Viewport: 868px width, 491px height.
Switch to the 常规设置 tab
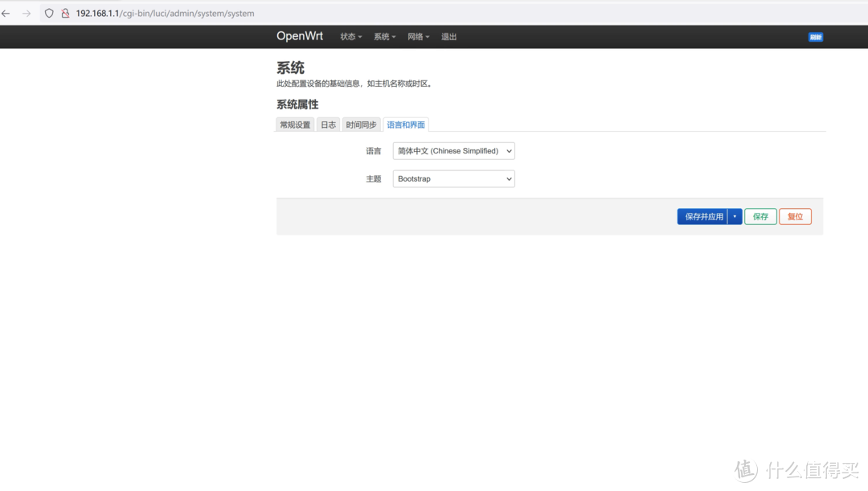[x=294, y=125]
